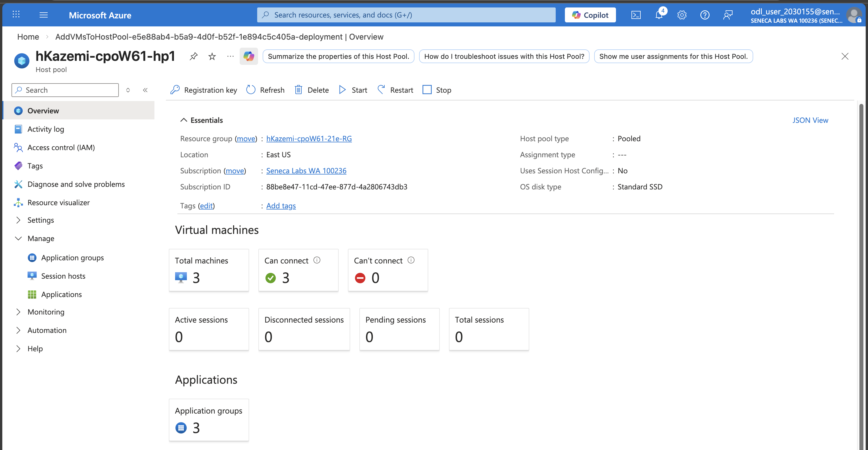Image resolution: width=868 pixels, height=450 pixels.
Task: Click move link next to Subscription
Action: [235, 171]
